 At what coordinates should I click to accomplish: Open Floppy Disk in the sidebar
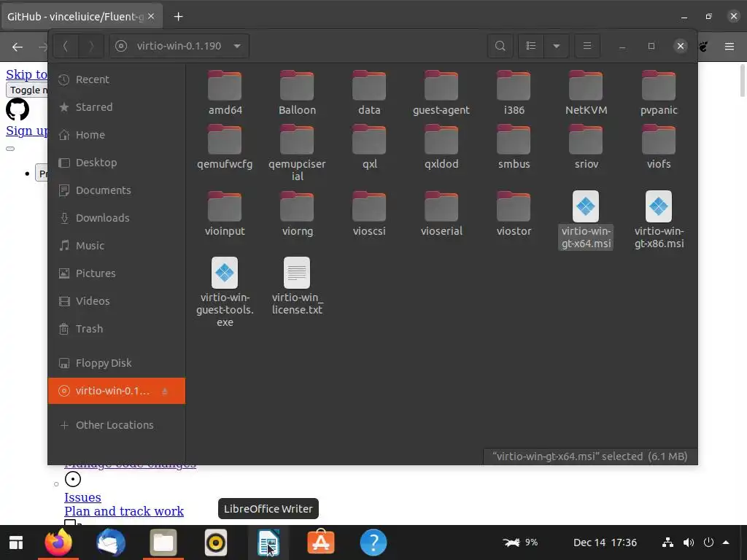116,363
